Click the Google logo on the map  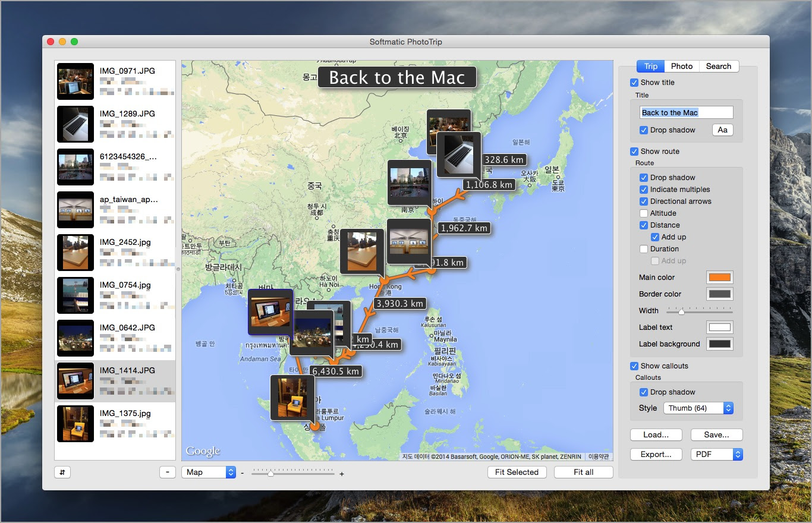coord(203,451)
